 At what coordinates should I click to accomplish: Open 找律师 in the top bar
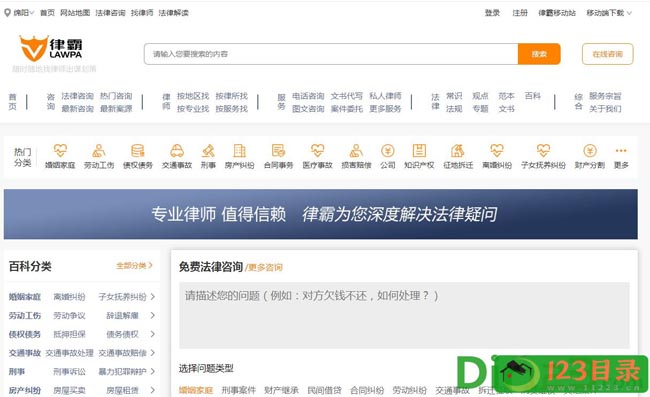(142, 13)
